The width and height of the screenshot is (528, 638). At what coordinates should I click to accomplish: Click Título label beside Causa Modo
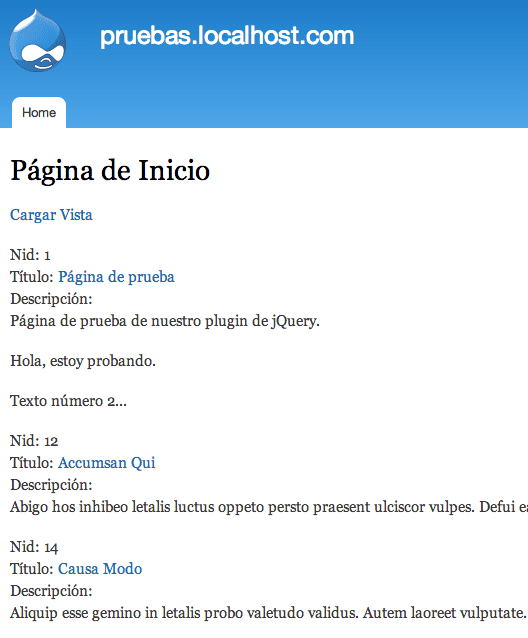pos(32,568)
